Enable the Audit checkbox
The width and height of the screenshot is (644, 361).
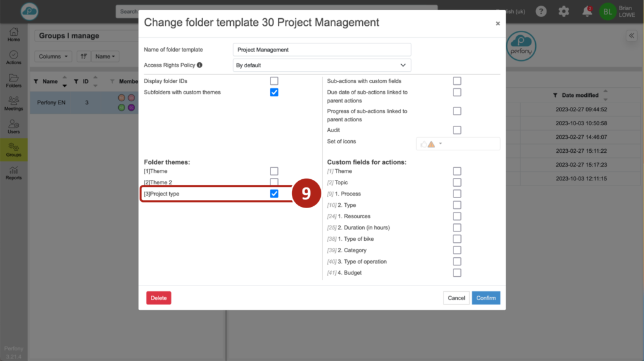click(x=457, y=130)
